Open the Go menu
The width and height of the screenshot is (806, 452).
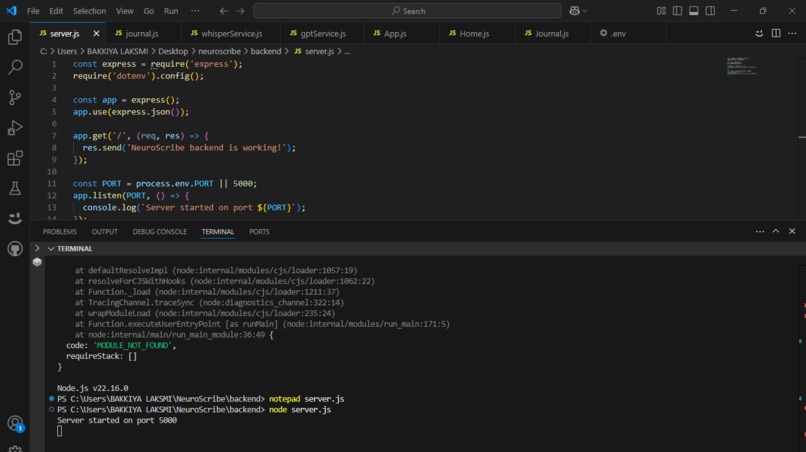click(149, 11)
